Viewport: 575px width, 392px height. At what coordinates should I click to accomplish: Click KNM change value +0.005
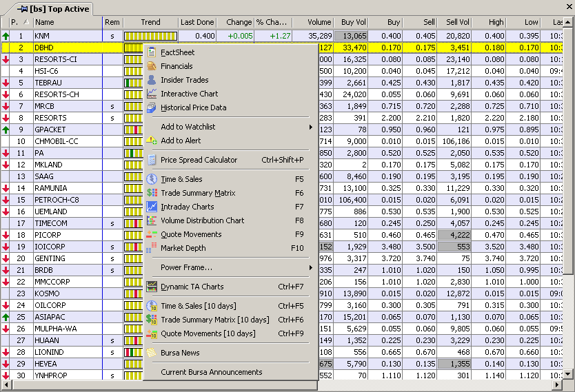(240, 36)
